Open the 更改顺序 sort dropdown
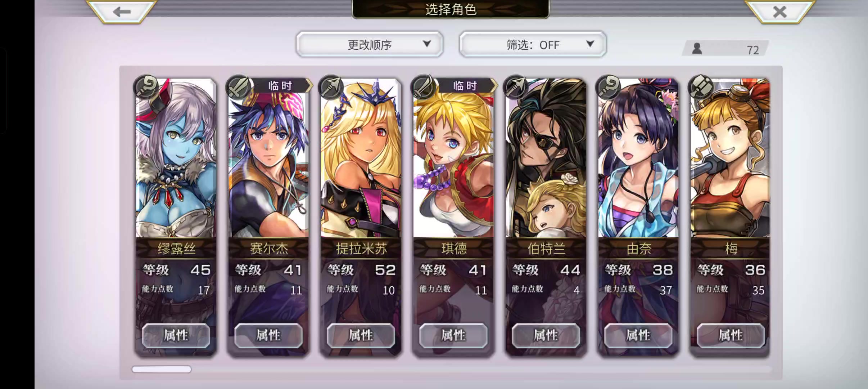868x389 pixels. (370, 44)
